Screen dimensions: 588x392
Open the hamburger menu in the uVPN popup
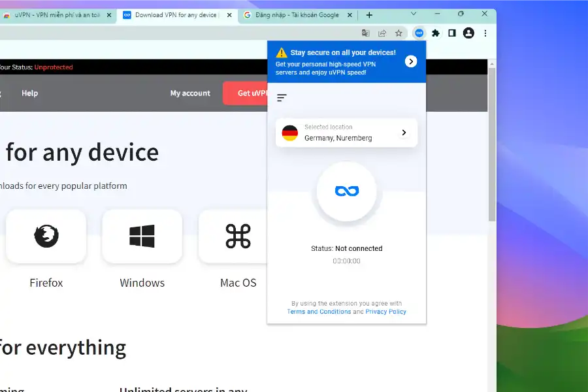tap(282, 97)
